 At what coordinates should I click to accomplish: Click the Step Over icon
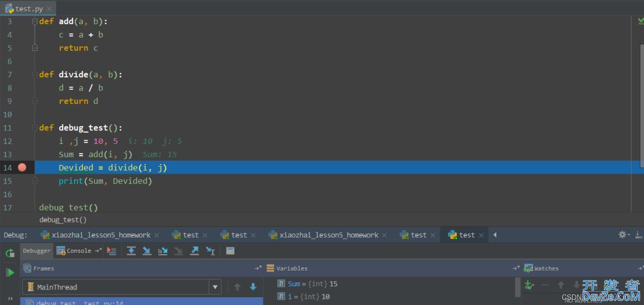tap(131, 251)
